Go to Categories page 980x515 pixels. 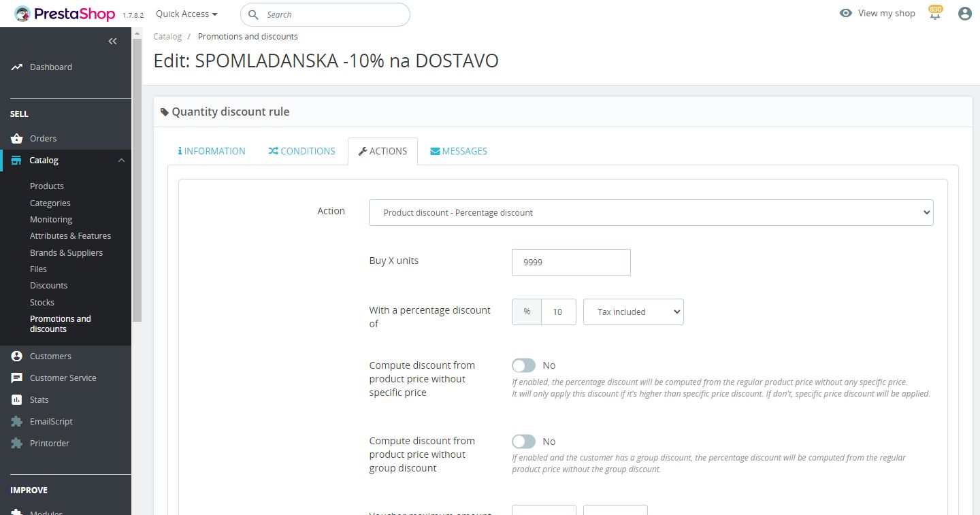pyautogui.click(x=50, y=203)
